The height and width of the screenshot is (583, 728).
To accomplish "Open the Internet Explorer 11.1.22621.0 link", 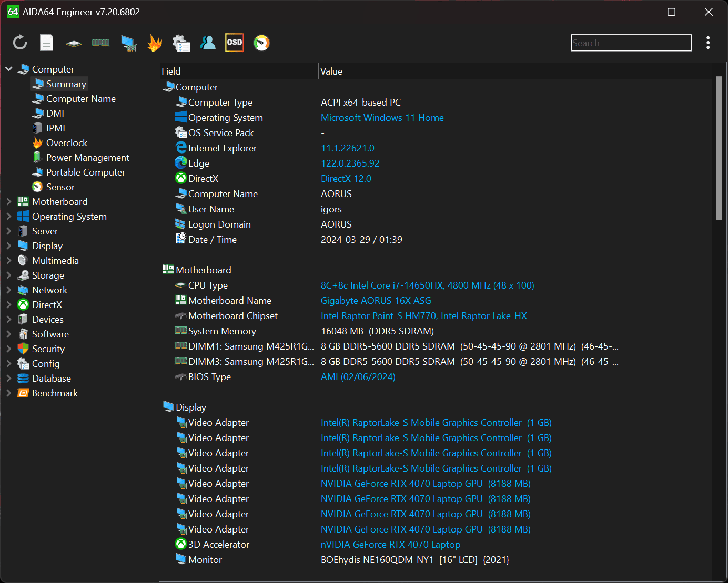I will pos(348,148).
